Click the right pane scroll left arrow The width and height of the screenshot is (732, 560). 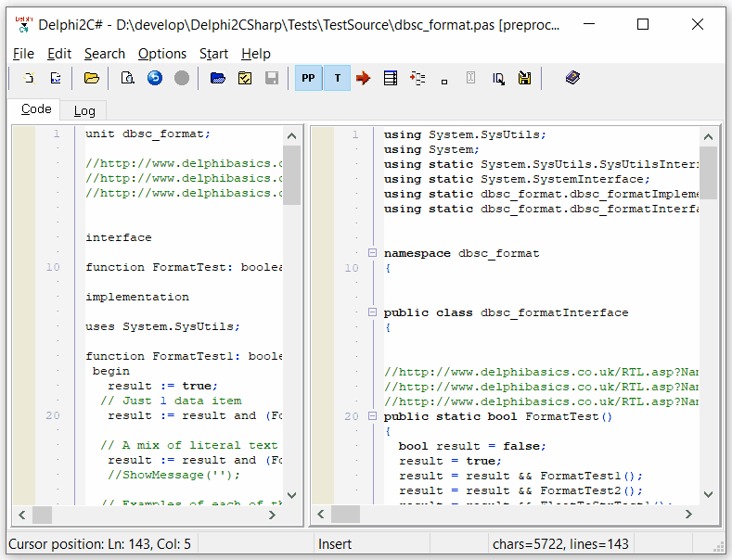[x=321, y=515]
